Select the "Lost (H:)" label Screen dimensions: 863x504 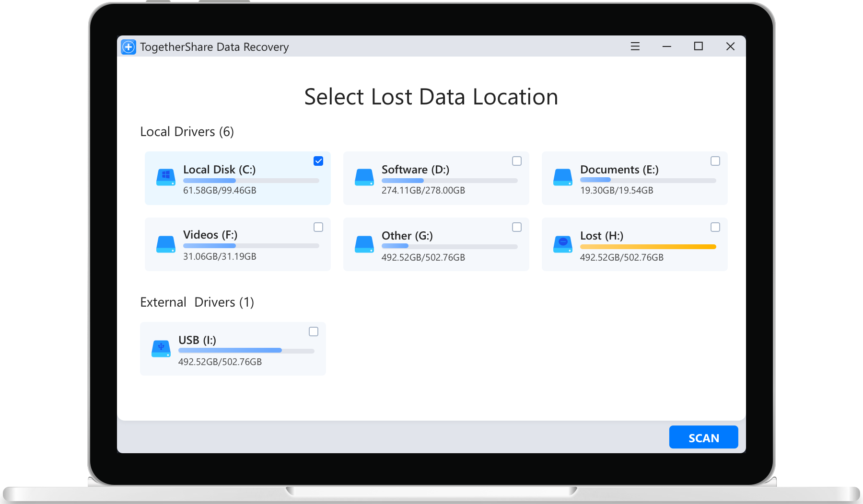602,236
